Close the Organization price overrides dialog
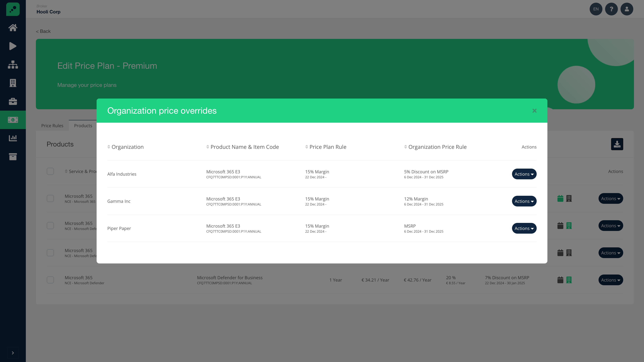 click(x=534, y=111)
